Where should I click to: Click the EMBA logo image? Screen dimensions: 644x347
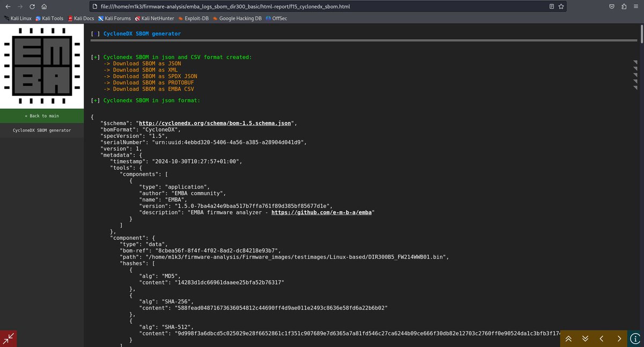coord(41,66)
